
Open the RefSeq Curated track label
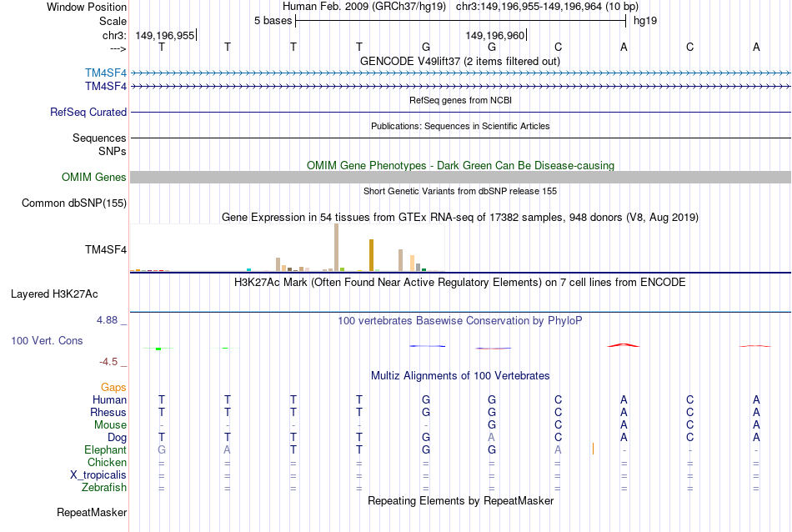coord(88,113)
